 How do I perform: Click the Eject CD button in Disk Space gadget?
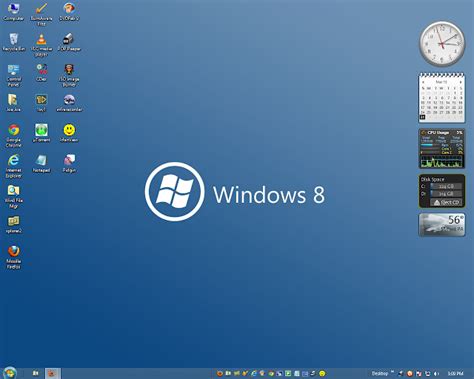pos(447,202)
